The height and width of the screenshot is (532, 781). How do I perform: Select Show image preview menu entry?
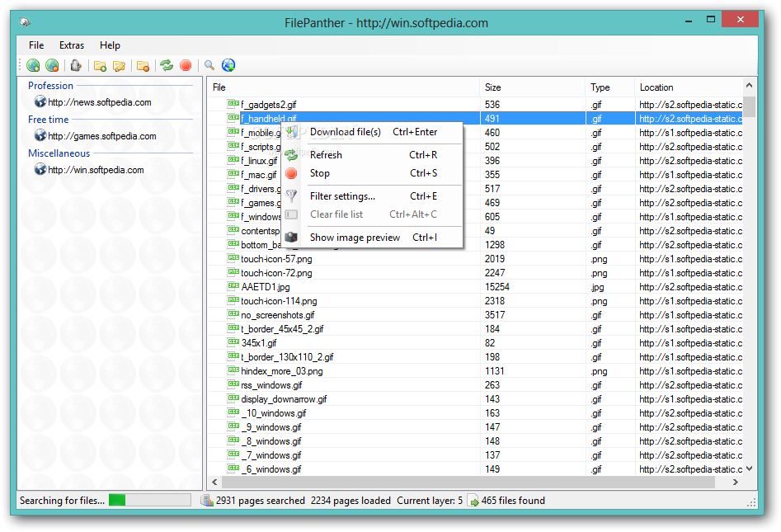click(373, 238)
